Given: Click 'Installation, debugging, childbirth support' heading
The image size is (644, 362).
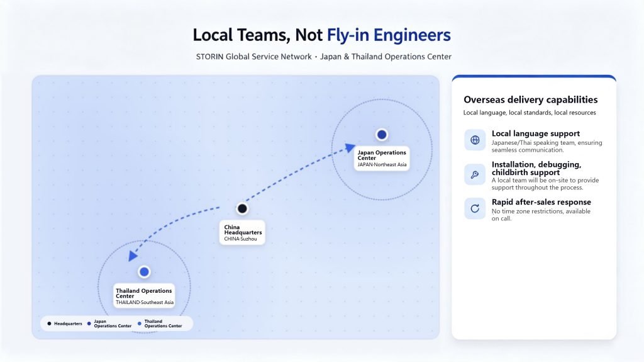Looking at the screenshot, I should point(536,168).
